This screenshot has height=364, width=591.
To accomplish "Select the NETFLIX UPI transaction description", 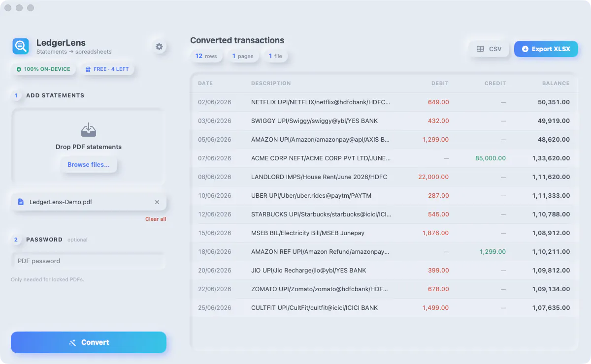I will pos(321,102).
